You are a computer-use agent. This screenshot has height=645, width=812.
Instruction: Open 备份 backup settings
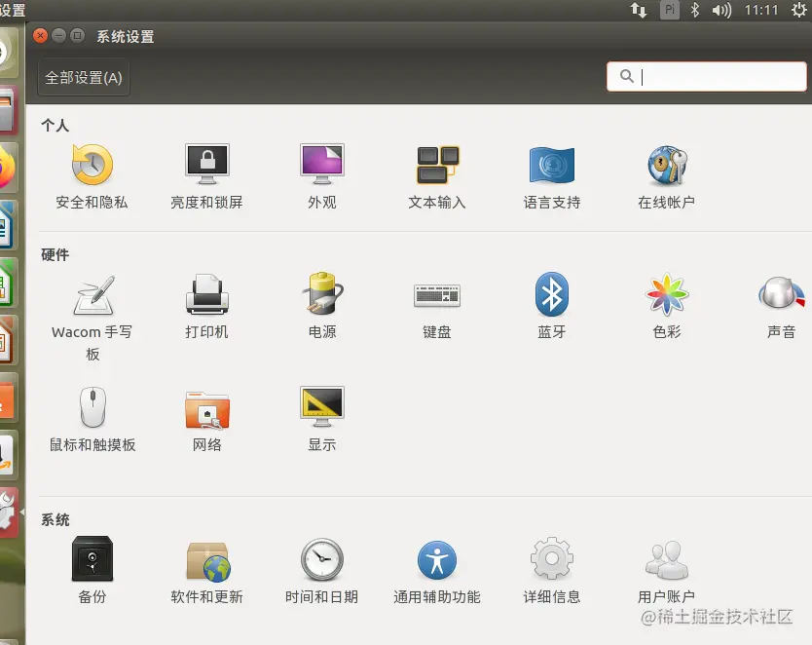click(92, 570)
